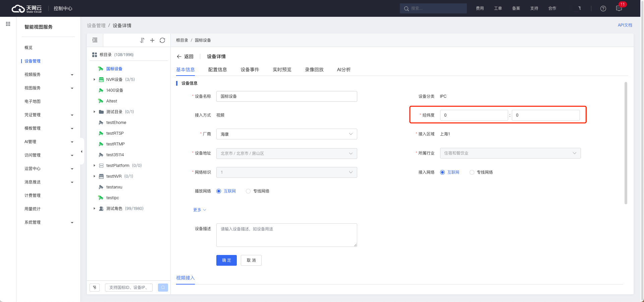Click the platform icon of the testPlatform row

tap(101, 166)
